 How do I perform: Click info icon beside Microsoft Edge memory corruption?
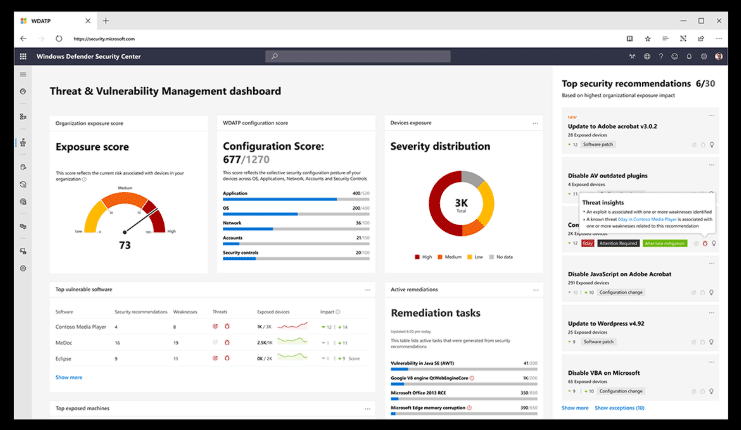469,407
